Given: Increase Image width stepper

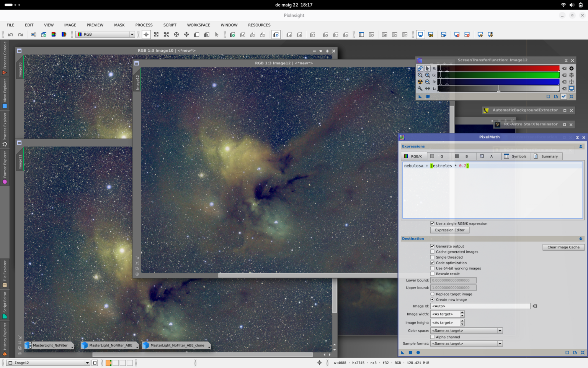Looking at the screenshot, I should pos(462,312).
